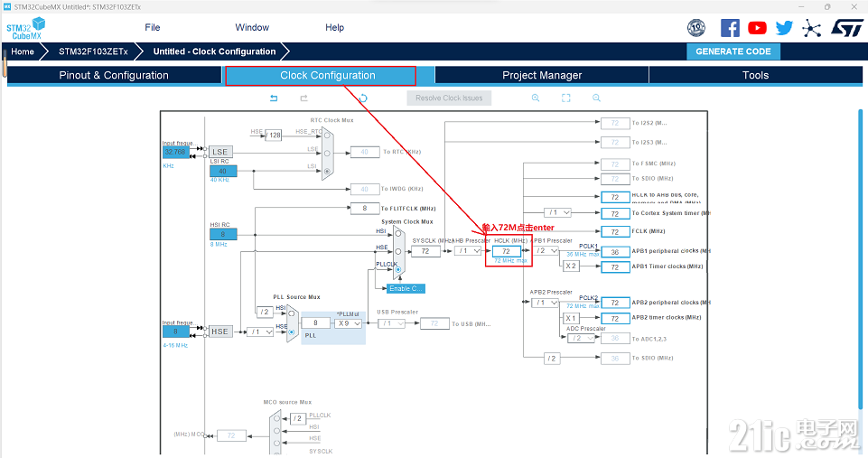Open the File menu
Screen dimensions: 868x458
coord(153,28)
